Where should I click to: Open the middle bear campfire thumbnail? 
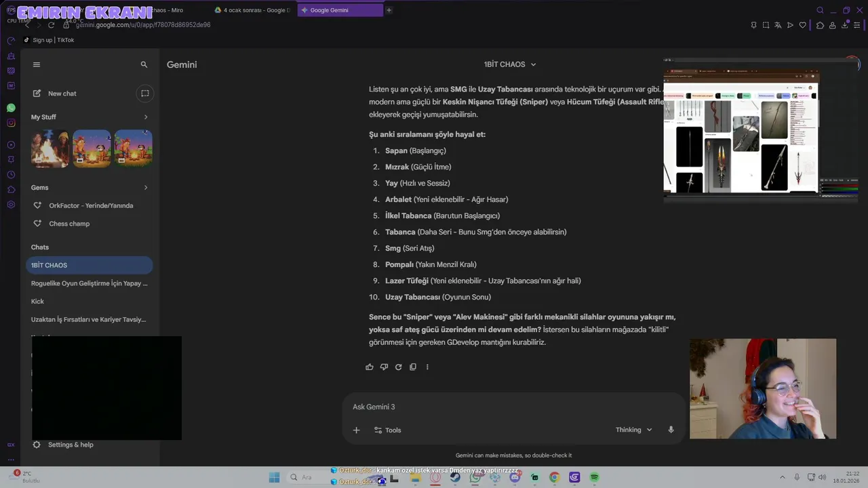pos(92,148)
